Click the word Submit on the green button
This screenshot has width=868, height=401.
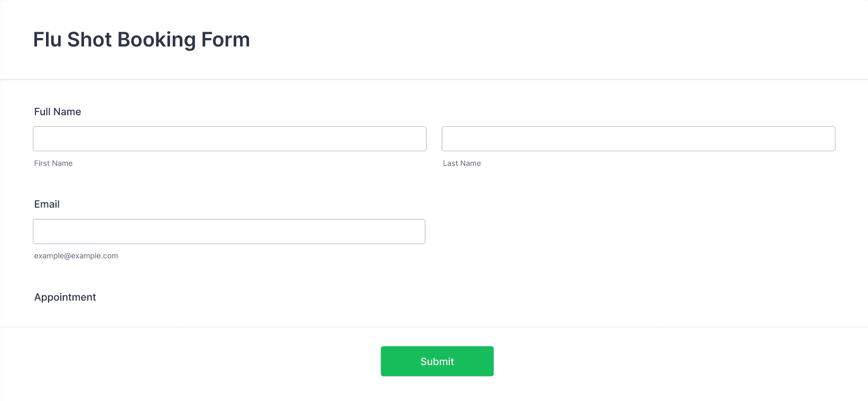pyautogui.click(x=437, y=361)
